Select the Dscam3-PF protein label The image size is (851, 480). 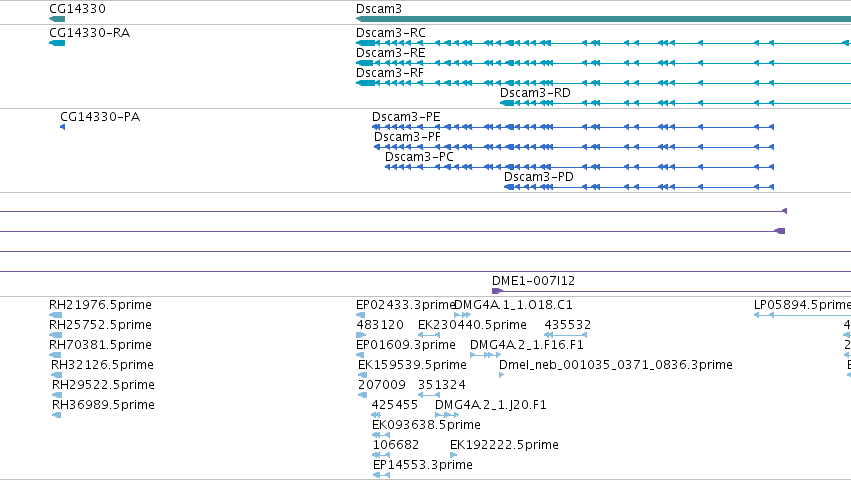point(407,137)
